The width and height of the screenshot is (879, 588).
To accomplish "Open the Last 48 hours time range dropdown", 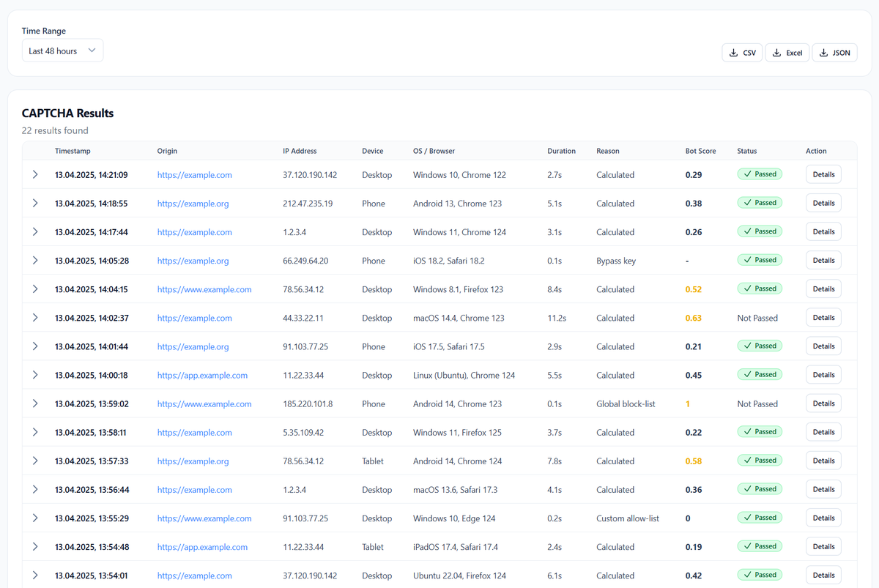I will [x=62, y=50].
